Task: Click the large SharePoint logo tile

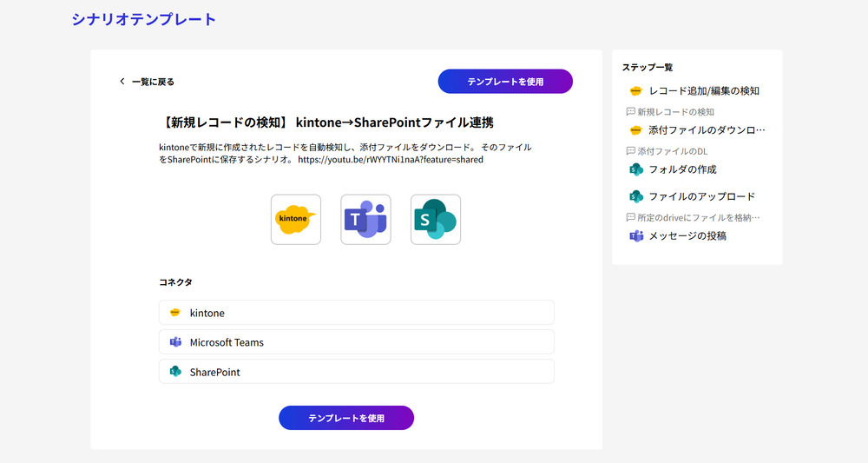Action: point(436,219)
